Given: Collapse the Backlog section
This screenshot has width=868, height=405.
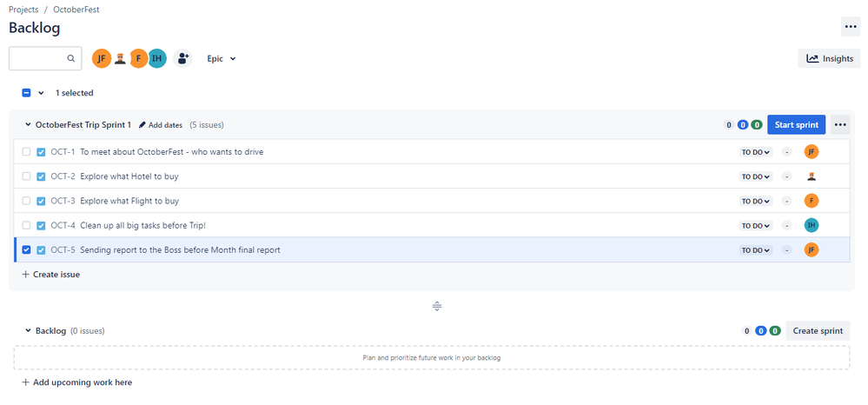Looking at the screenshot, I should coord(28,331).
